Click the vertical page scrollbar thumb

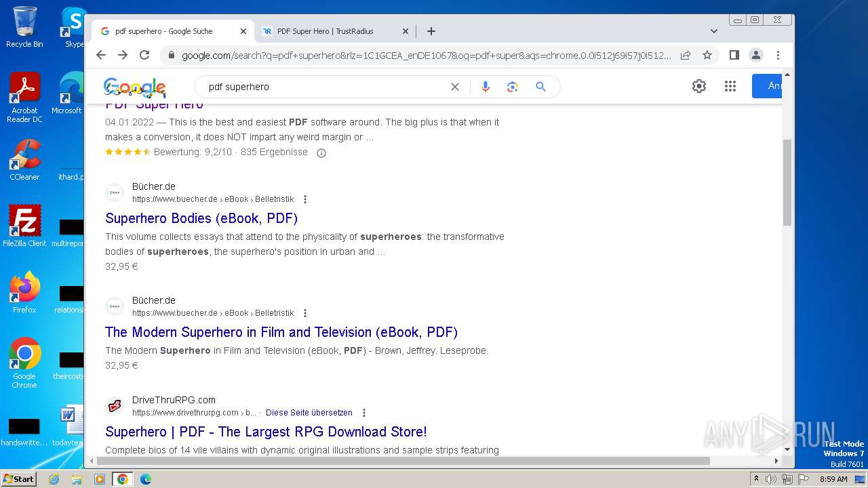pos(787,183)
